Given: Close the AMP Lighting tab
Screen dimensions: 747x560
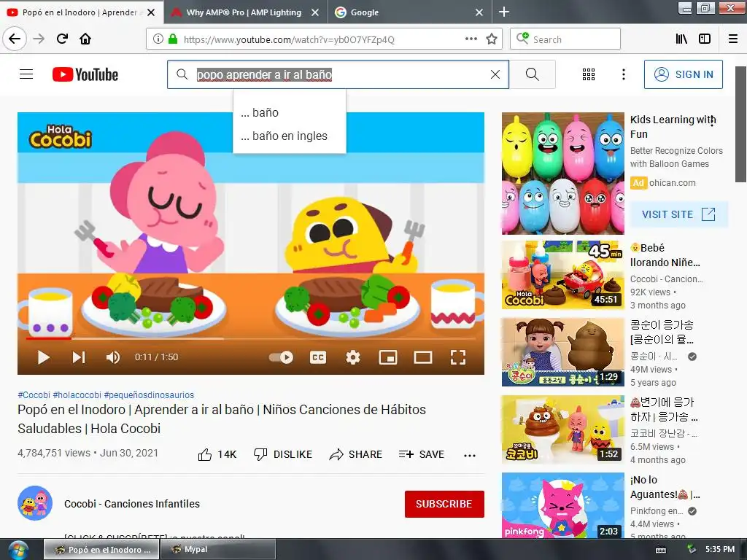Looking at the screenshot, I should 315,12.
